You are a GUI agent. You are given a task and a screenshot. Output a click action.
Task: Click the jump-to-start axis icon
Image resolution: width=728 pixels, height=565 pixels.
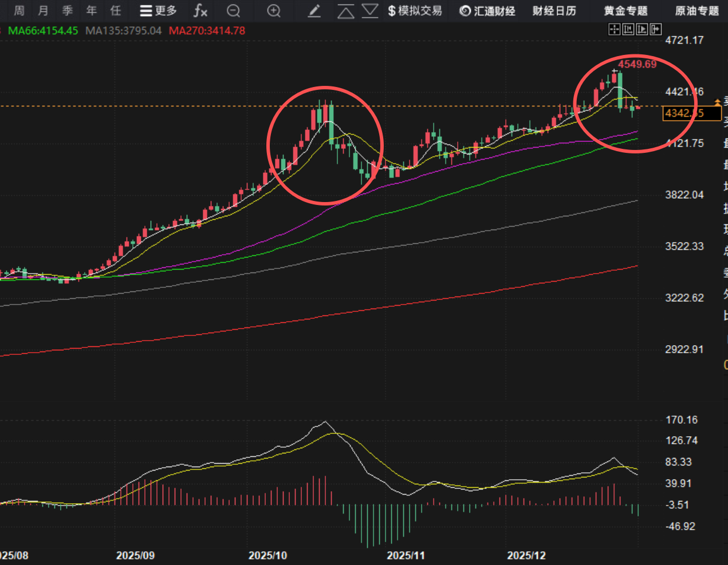coord(628,29)
